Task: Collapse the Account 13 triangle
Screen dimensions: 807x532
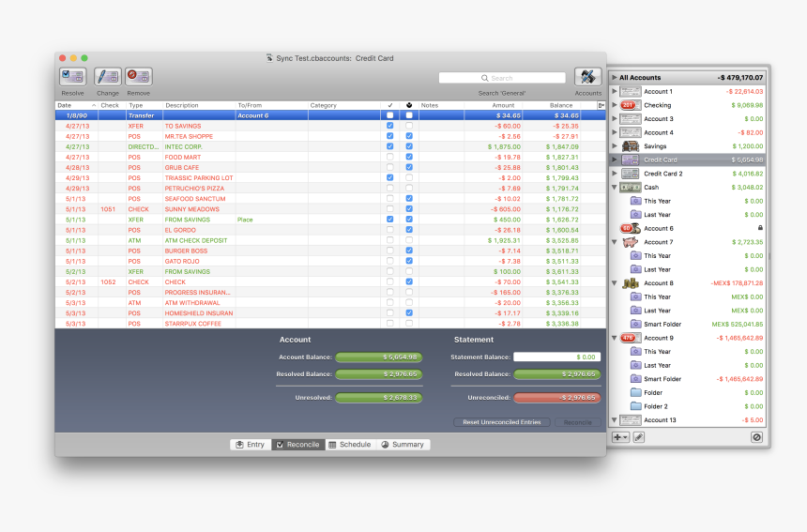Action: (x=614, y=419)
